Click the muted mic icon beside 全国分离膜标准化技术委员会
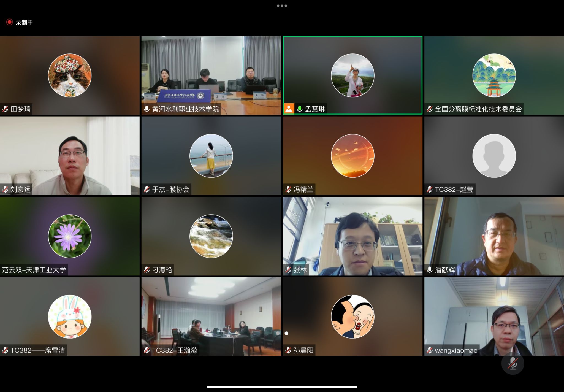This screenshot has width=564, height=392. tap(430, 109)
